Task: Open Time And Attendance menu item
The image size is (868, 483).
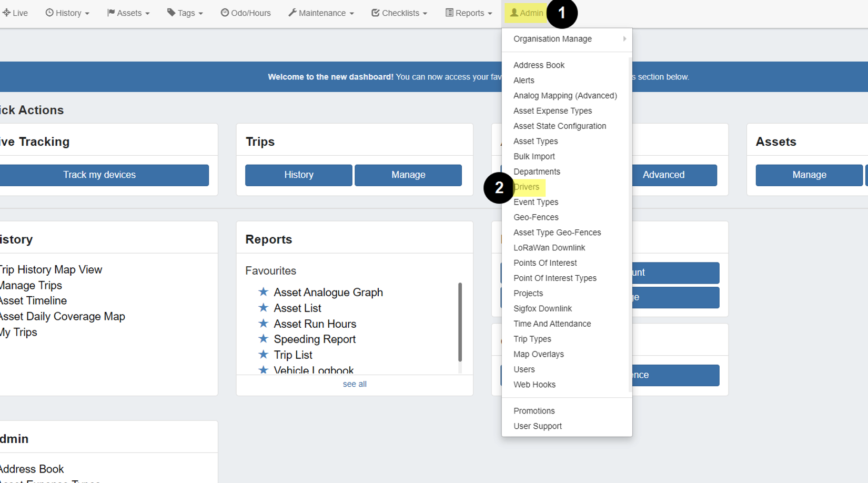Action: pyautogui.click(x=552, y=324)
